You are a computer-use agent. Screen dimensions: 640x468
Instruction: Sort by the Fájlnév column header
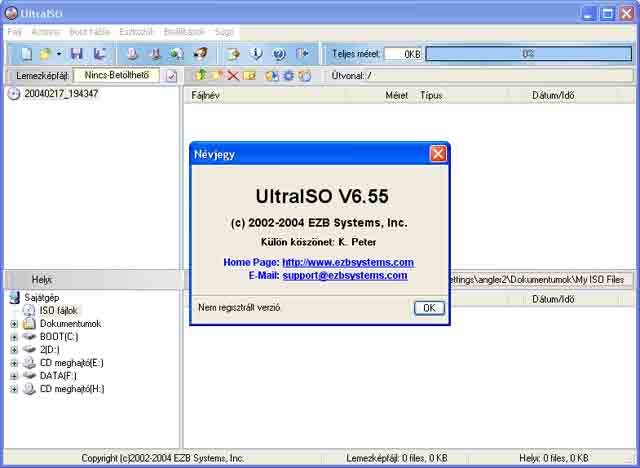(264, 95)
